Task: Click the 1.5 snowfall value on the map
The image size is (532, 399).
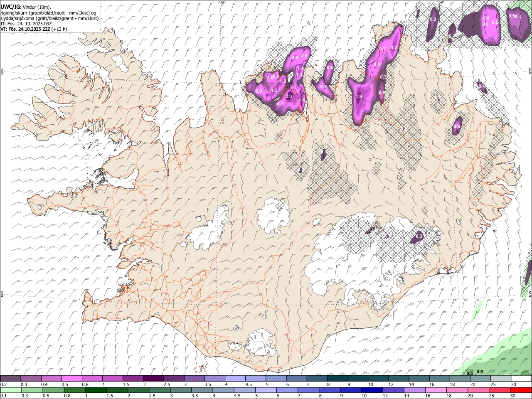Action: [274, 90]
